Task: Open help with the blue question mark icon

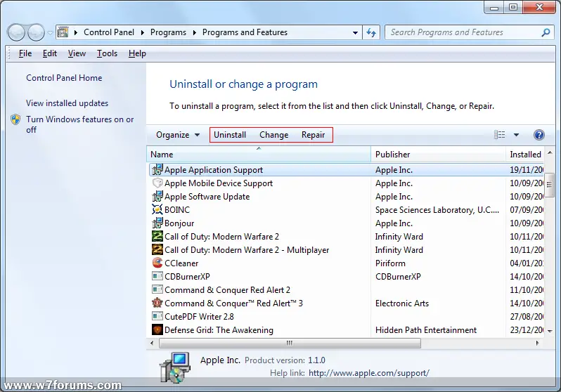Action: tap(539, 135)
